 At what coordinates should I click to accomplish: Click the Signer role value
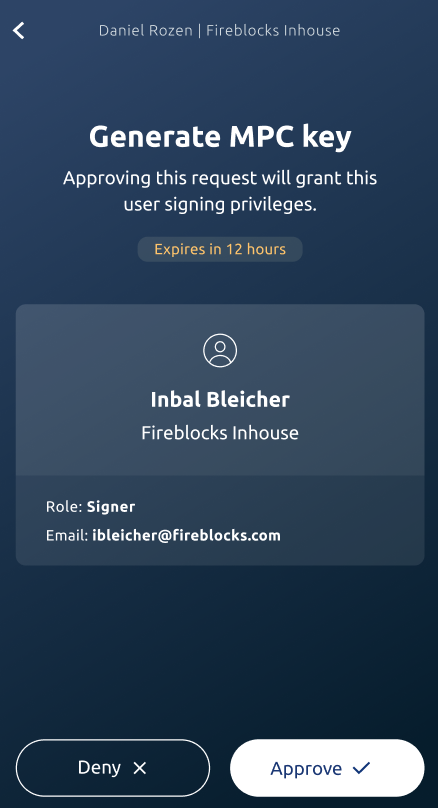click(111, 507)
